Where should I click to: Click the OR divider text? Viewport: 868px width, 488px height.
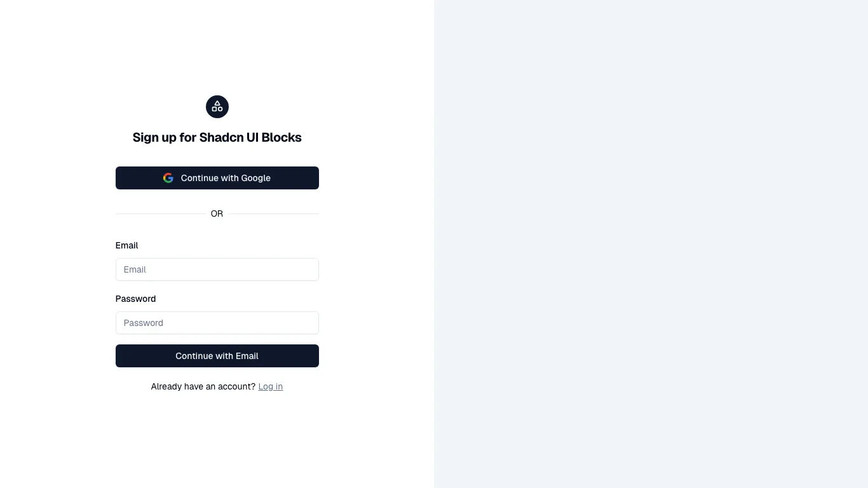pyautogui.click(x=217, y=213)
